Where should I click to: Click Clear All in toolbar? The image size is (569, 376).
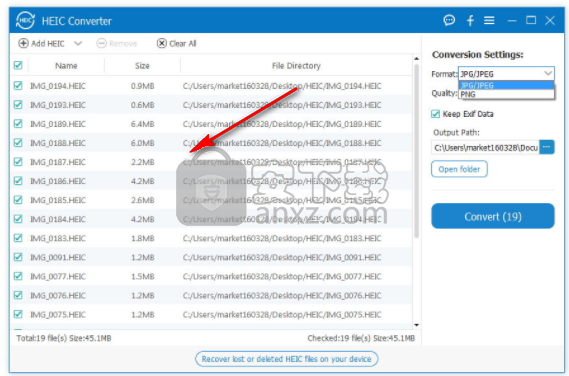point(177,44)
